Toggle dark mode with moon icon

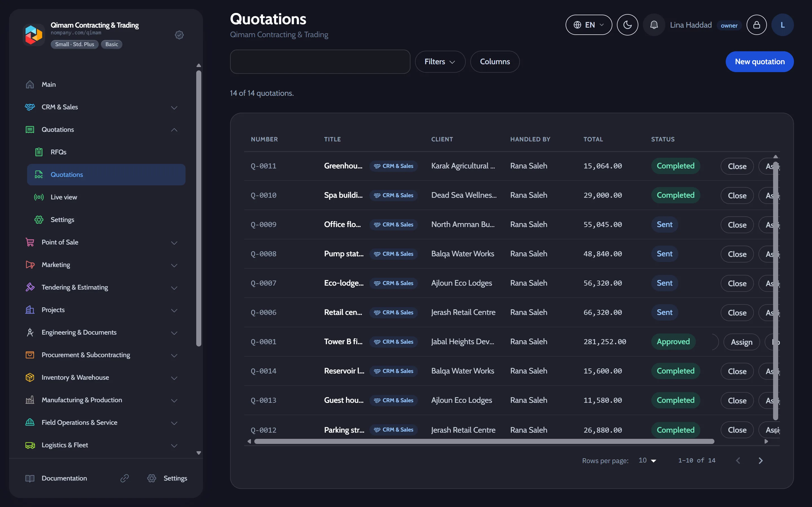click(627, 25)
